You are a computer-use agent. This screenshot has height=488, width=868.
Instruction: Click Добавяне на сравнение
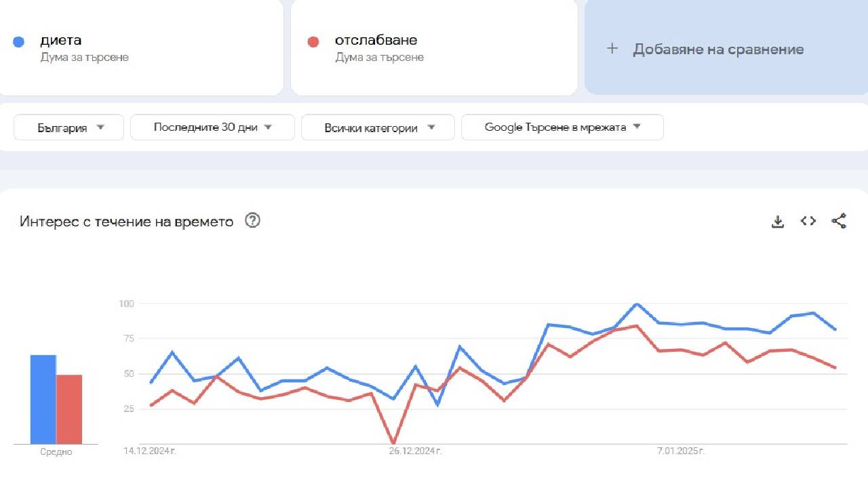718,48
